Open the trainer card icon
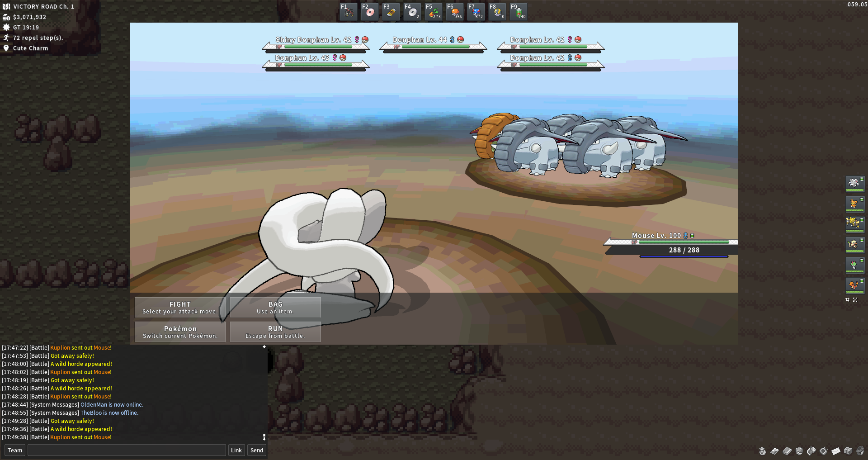Viewport: 868px width, 460px height. pos(774,451)
